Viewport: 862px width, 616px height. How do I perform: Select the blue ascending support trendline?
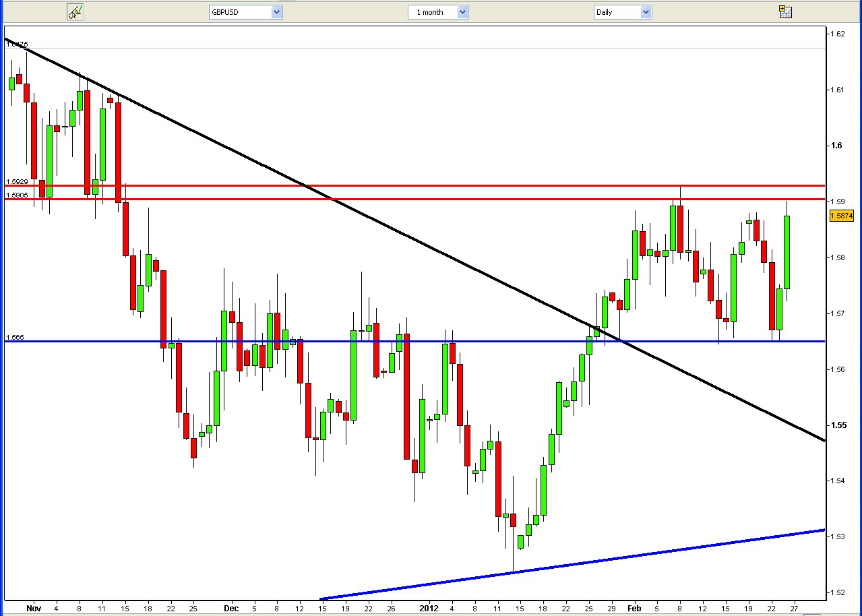pyautogui.click(x=573, y=565)
